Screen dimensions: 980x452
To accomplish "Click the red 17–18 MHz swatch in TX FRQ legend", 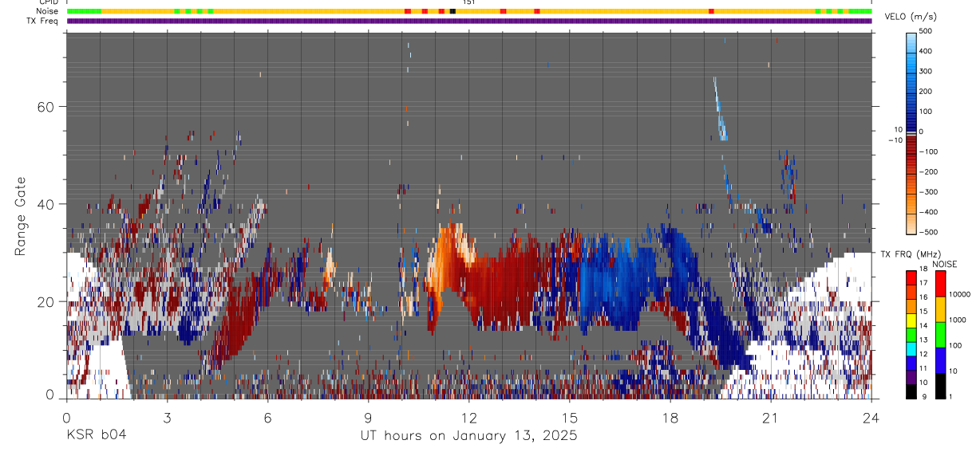I will point(911,277).
